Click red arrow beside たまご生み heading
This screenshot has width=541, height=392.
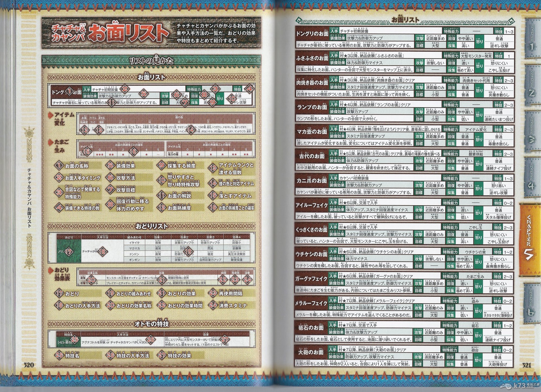click(x=50, y=142)
